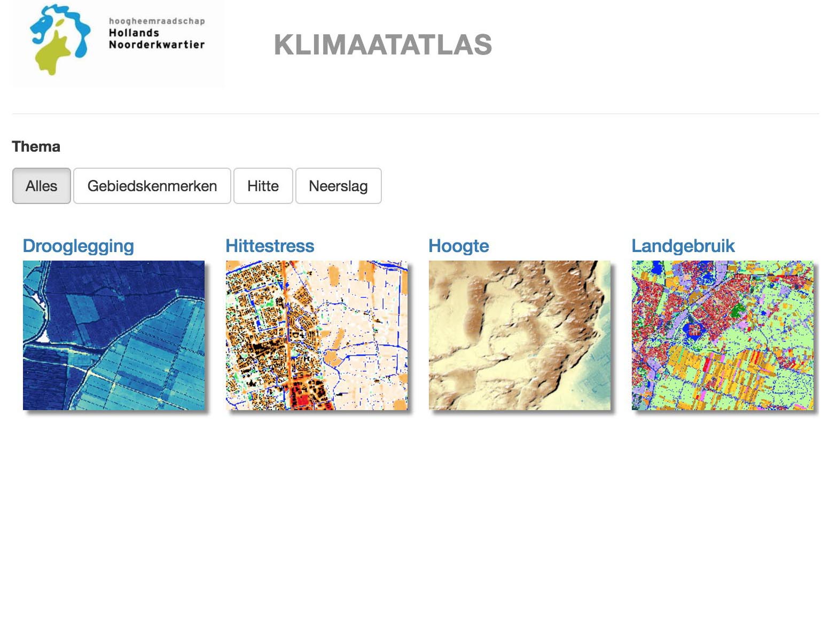Viewport: 830px width, 644px height.
Task: Click the Drooglegging blue map thumbnail
Action: coord(114,335)
